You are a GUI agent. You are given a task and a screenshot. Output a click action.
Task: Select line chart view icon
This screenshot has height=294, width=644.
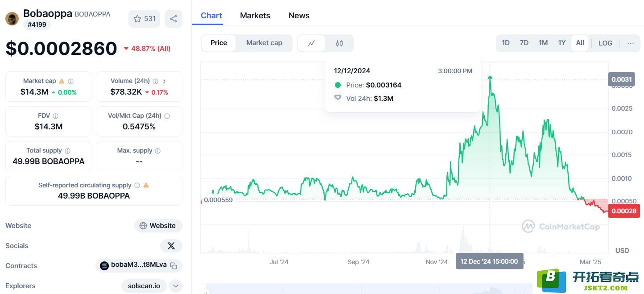[x=311, y=43]
